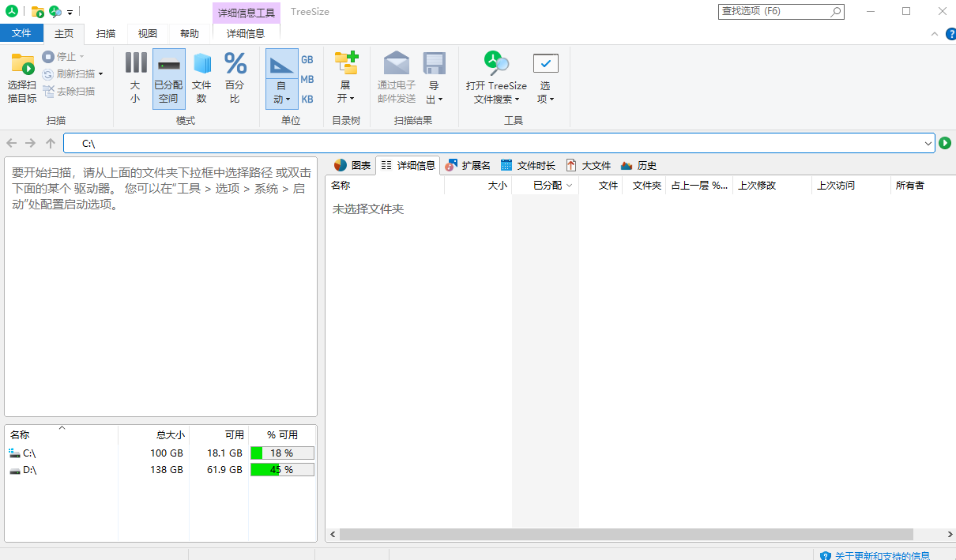Open the path combo box dropdown
Screen dimensions: 956x560
pyautogui.click(x=930, y=144)
